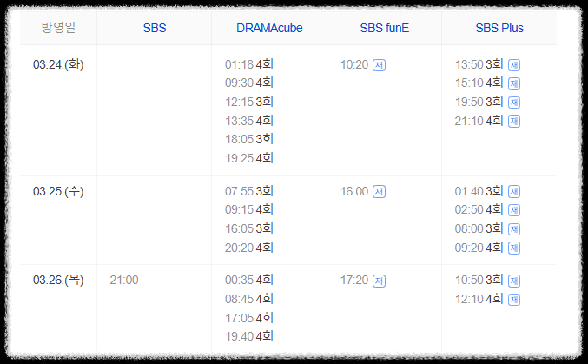Image resolution: width=588 pixels, height=364 pixels.
Task: Click the DRAMAcube 07:55 3회 entry
Action: click(249, 191)
